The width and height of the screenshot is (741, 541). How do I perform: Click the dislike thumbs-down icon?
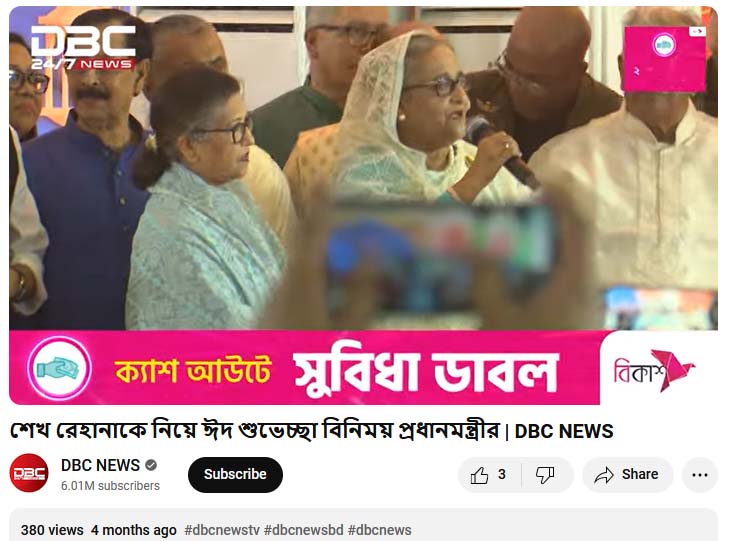point(544,475)
